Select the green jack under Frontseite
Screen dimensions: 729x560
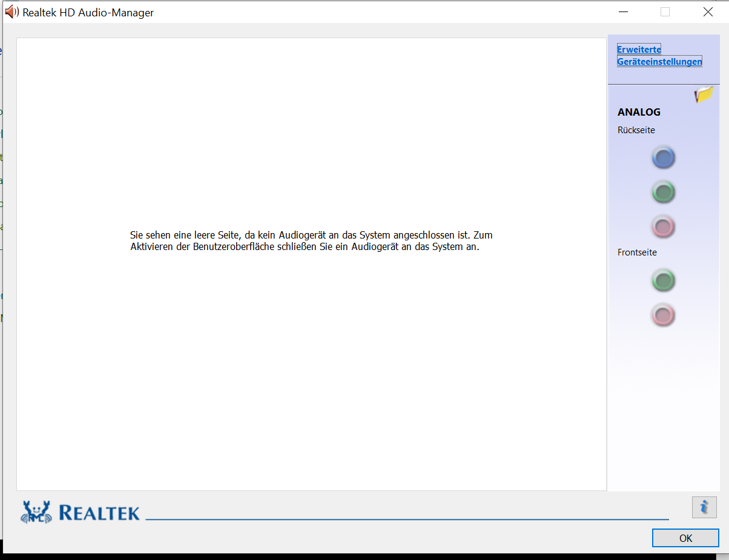pos(664,280)
